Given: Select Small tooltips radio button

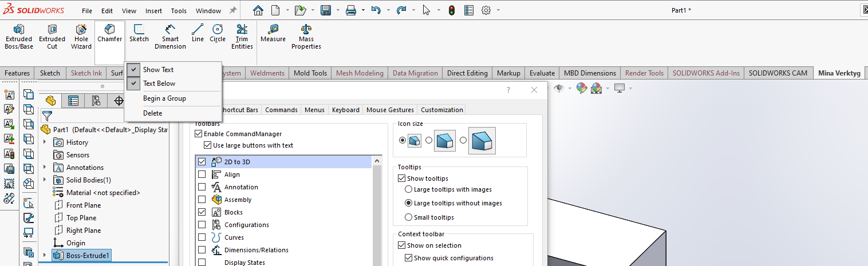Looking at the screenshot, I should [x=408, y=217].
